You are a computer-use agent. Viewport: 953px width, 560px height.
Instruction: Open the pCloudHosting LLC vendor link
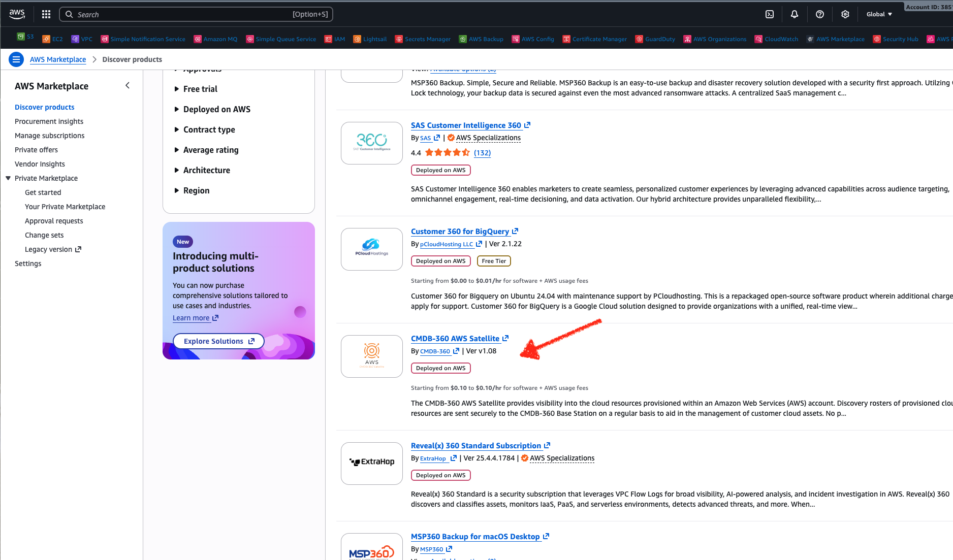(x=451, y=244)
